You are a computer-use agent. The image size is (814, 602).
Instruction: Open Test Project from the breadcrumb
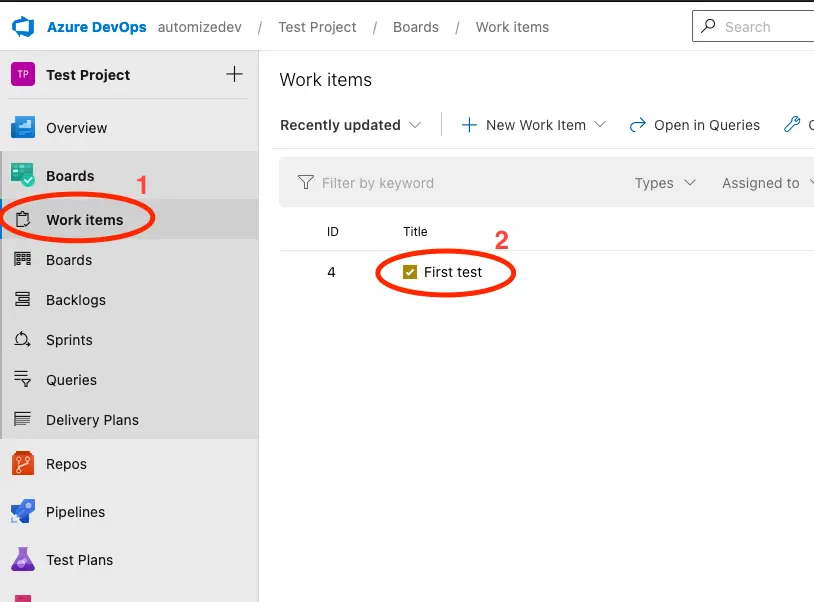point(317,27)
